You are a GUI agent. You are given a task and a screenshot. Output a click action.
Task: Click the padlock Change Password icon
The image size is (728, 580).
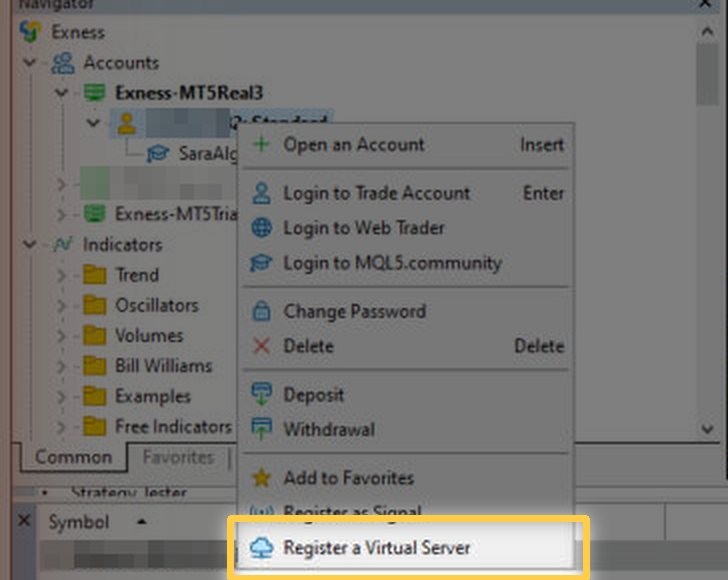click(261, 311)
